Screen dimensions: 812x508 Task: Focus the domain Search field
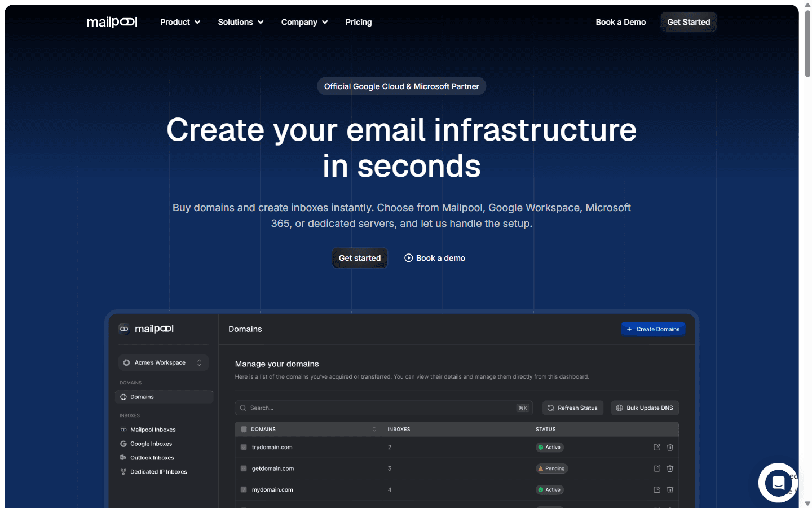pyautogui.click(x=385, y=408)
